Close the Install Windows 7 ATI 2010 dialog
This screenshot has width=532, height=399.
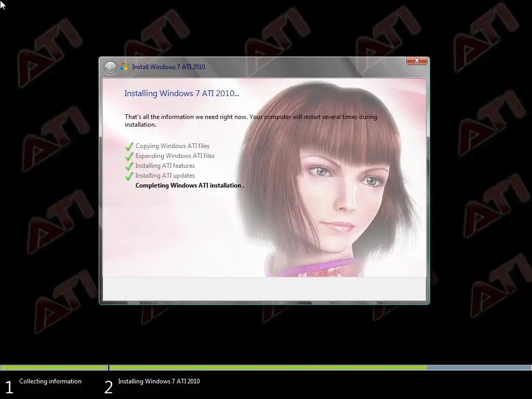click(417, 60)
